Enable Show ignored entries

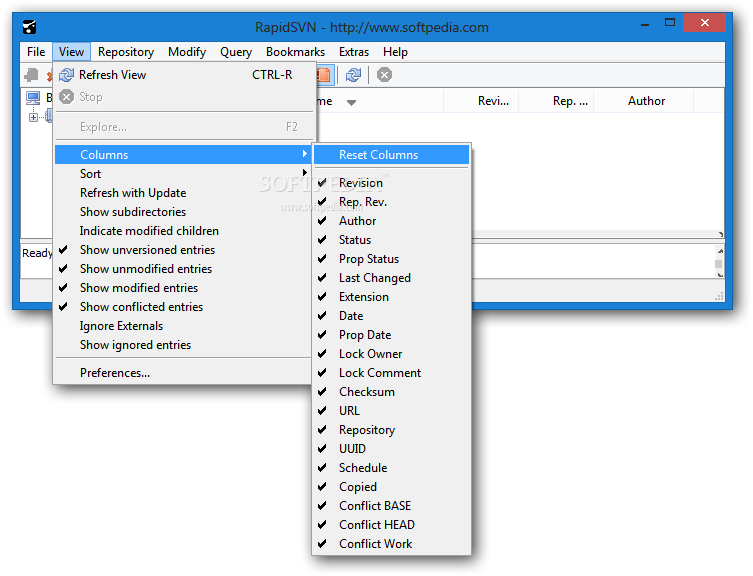click(x=184, y=345)
